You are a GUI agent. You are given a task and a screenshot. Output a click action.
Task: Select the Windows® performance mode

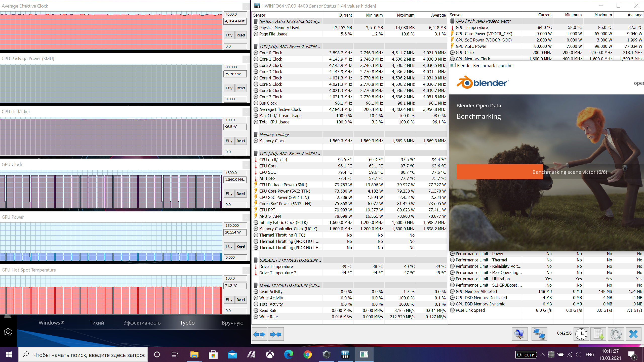[x=51, y=323]
